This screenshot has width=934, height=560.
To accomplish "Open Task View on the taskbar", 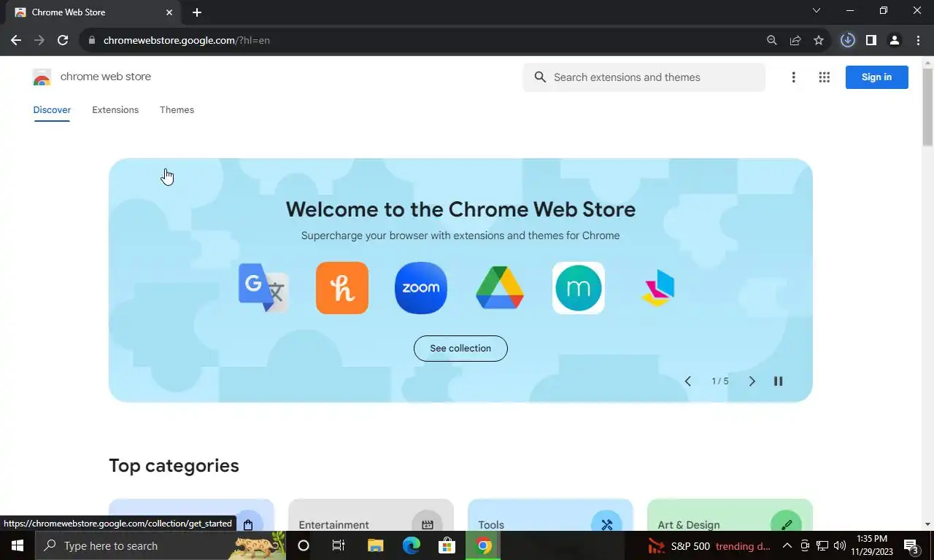I will (x=339, y=545).
